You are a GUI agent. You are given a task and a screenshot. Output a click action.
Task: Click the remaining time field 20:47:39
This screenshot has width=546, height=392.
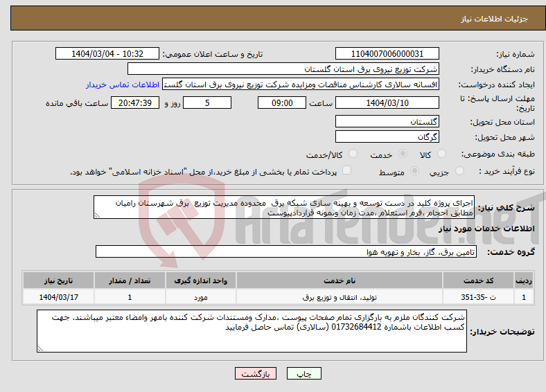pos(135,103)
